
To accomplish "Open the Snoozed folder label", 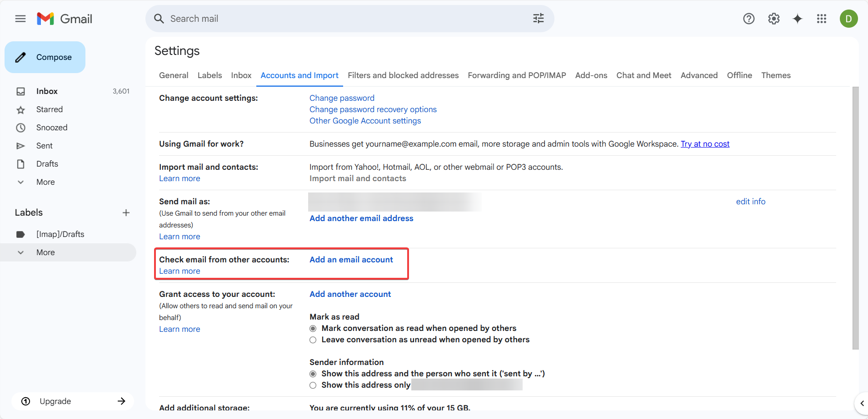I will 52,128.
